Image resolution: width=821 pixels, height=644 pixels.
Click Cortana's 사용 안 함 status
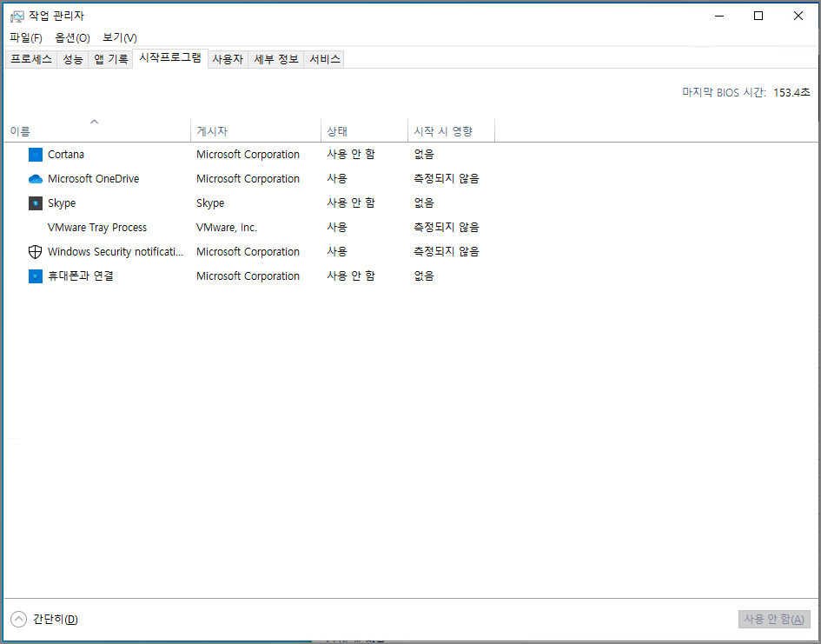point(351,155)
